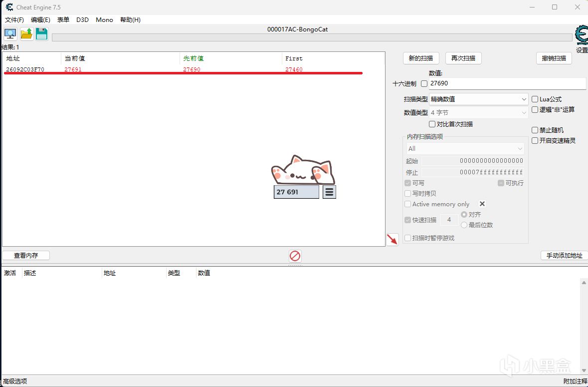Toggle the 写时拷贝 checkbox
588x387 pixels.
pyautogui.click(x=407, y=194)
